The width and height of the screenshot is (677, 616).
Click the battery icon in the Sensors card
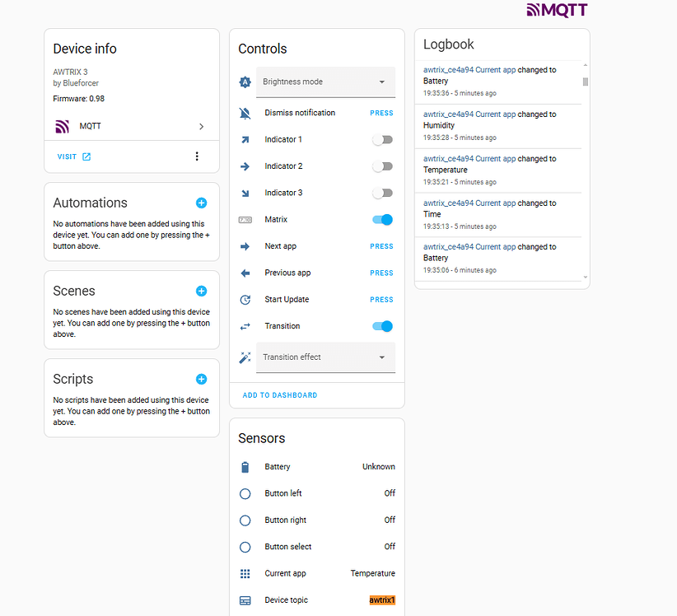[x=244, y=467]
